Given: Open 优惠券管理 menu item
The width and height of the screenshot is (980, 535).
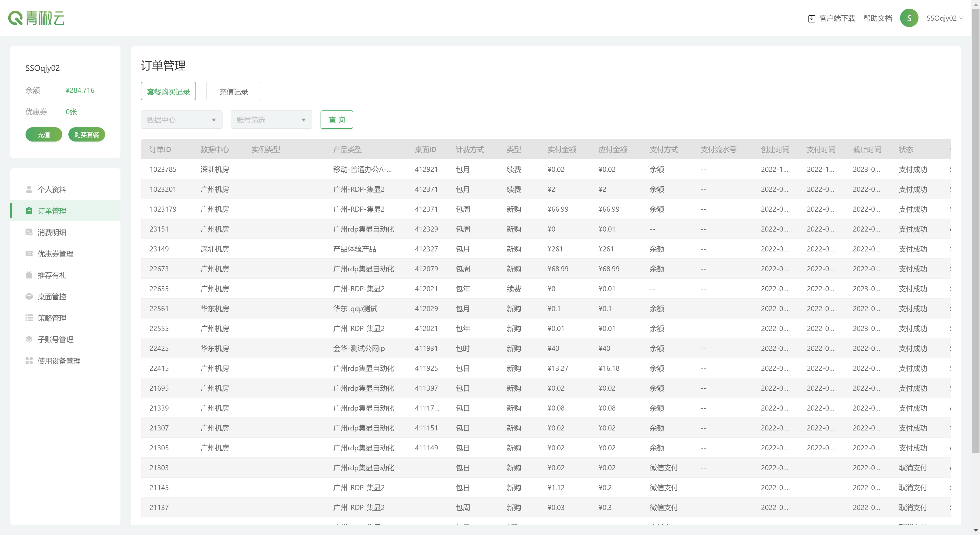Looking at the screenshot, I should coord(65,254).
